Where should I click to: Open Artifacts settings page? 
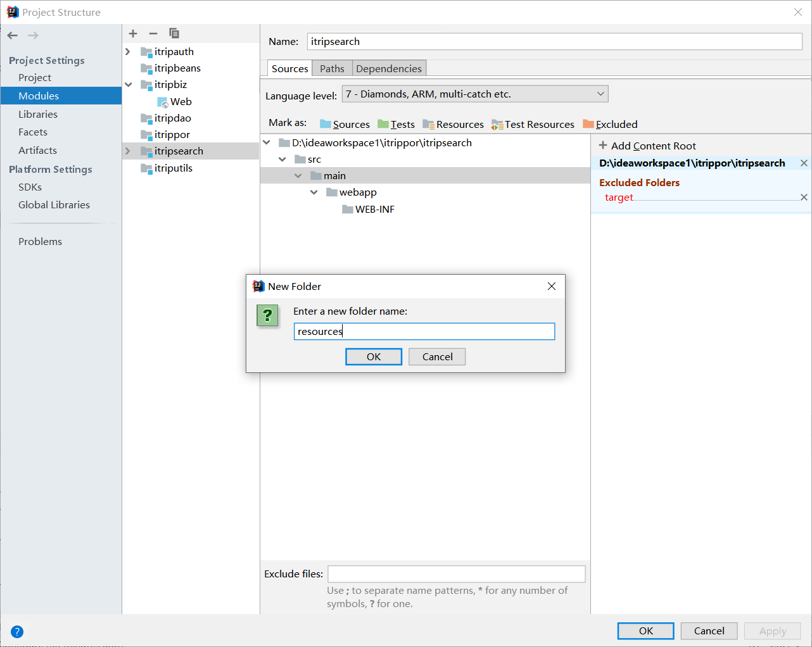(x=37, y=150)
